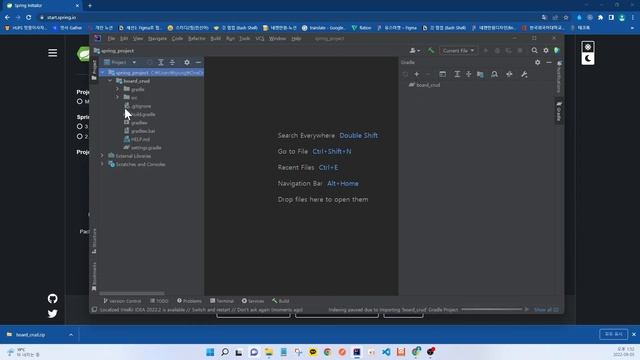
Task: Open the Code menu
Action: tap(177, 38)
